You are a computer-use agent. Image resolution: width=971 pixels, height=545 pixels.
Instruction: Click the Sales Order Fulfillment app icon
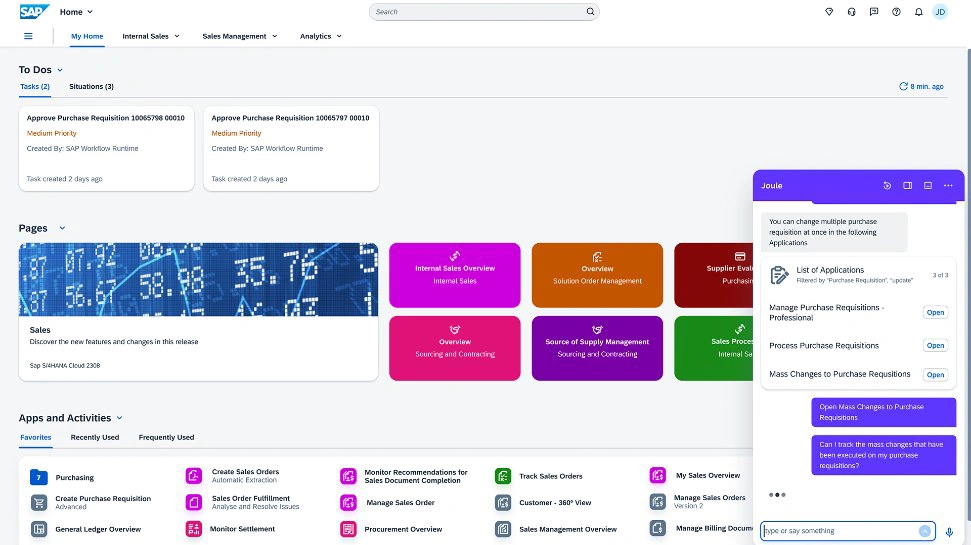tap(194, 502)
